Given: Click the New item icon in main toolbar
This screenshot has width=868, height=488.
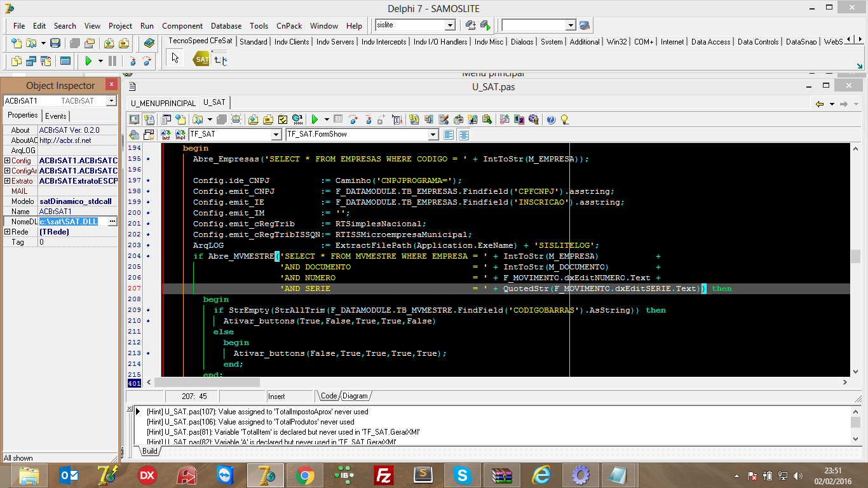Looking at the screenshot, I should [17, 43].
